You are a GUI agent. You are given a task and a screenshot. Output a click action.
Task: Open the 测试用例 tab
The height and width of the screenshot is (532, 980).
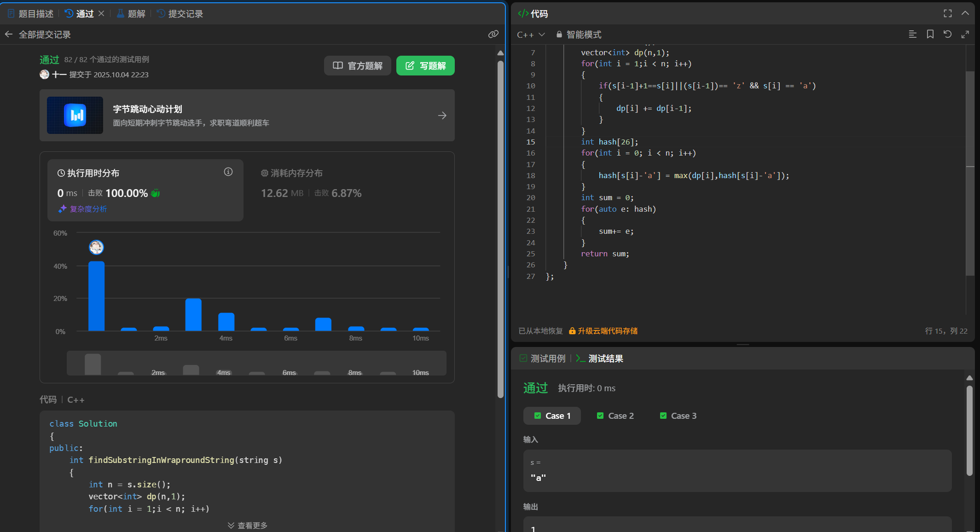click(x=542, y=359)
